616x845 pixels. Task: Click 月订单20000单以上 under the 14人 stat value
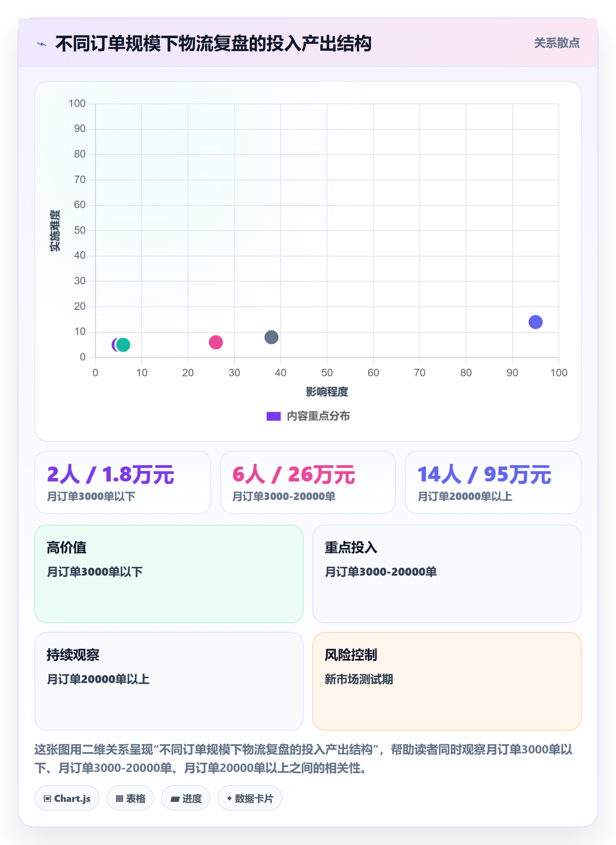point(465,496)
